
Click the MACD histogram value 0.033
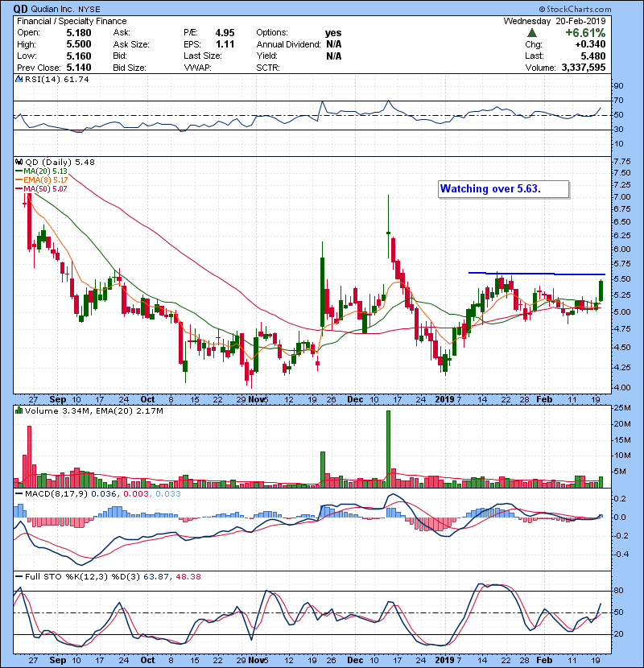(x=168, y=494)
